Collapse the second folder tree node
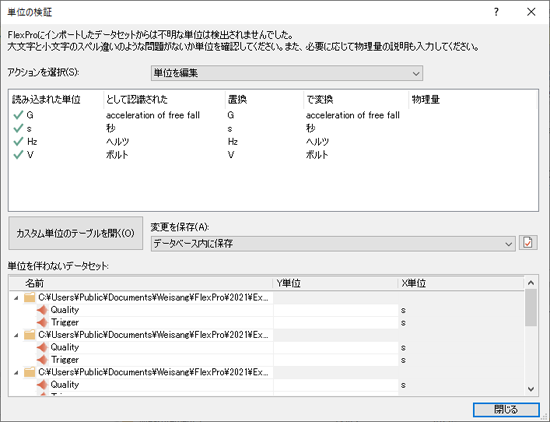Screen dimensions: 550x422 point(16,335)
